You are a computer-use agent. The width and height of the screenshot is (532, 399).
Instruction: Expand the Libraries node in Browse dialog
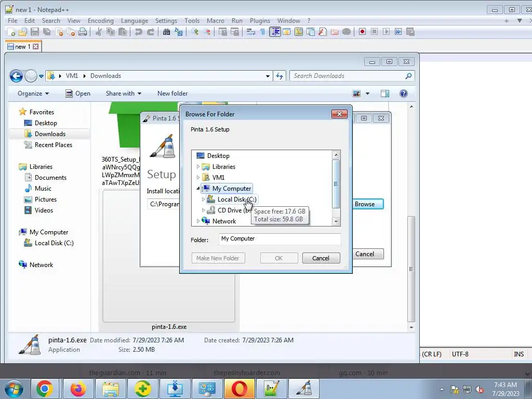198,167
